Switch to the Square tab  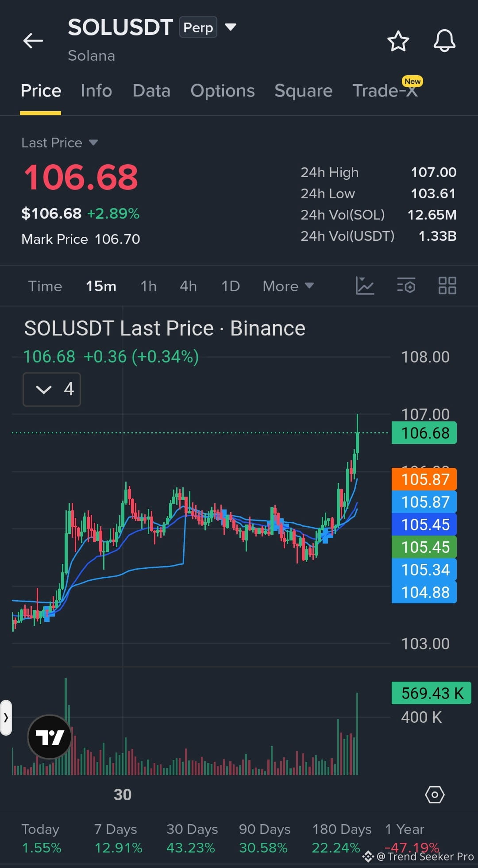[303, 91]
